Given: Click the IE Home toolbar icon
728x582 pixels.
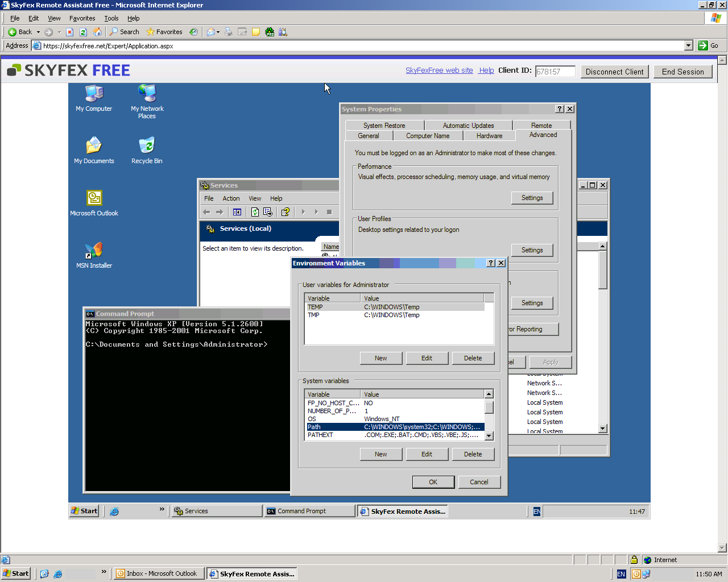Looking at the screenshot, I should [97, 32].
